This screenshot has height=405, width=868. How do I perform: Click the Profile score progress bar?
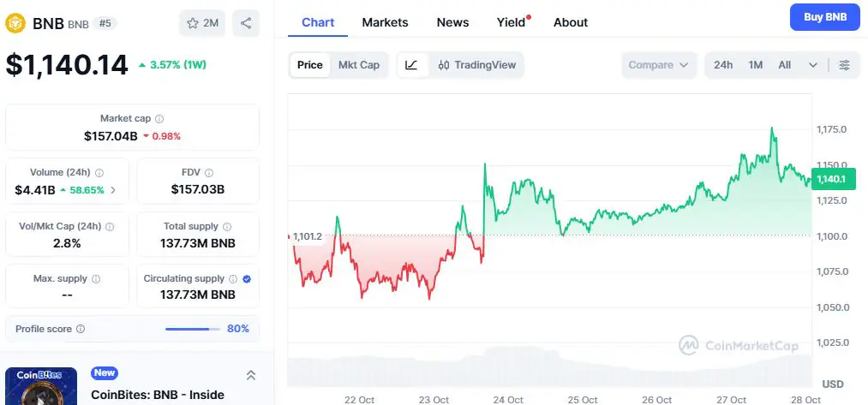(193, 329)
